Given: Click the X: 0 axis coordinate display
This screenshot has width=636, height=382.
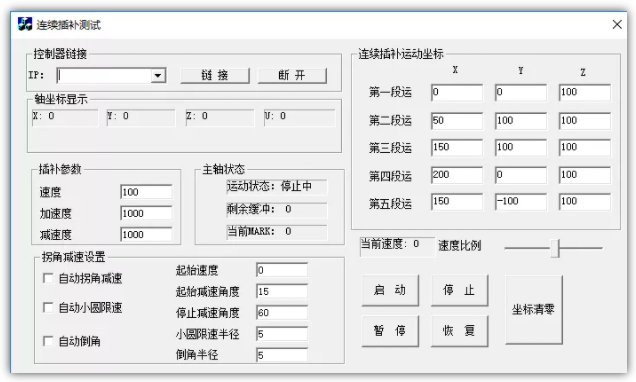Looking at the screenshot, I should point(65,117).
